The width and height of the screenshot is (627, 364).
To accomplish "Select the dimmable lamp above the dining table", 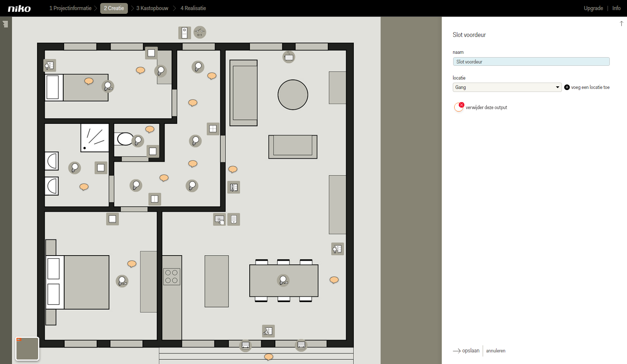I will pos(283,280).
